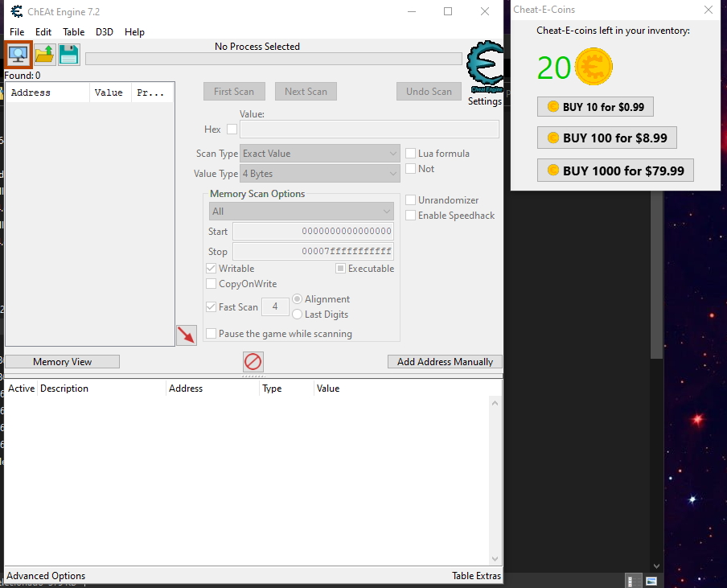Click the address table Address column header
This screenshot has width=727, height=588.
pyautogui.click(x=212, y=389)
